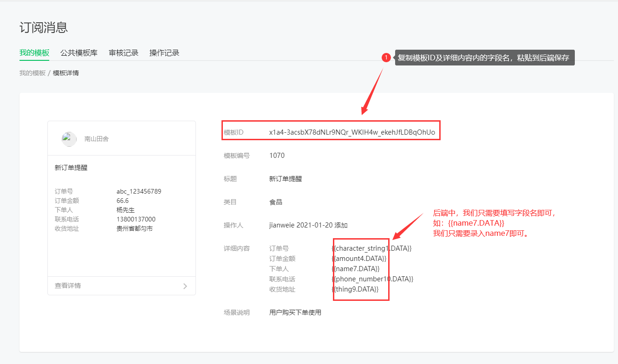
Task: Select the 操作记录 tab
Action: (164, 53)
